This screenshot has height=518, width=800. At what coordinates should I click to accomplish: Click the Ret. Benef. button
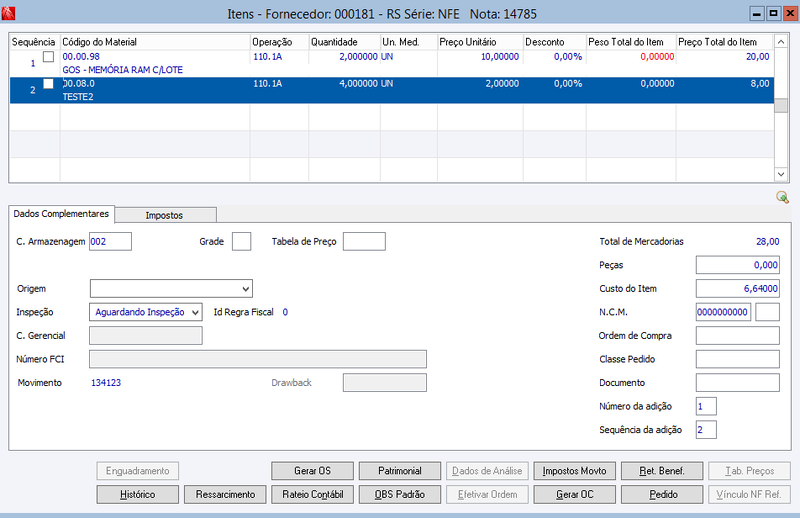coord(662,471)
